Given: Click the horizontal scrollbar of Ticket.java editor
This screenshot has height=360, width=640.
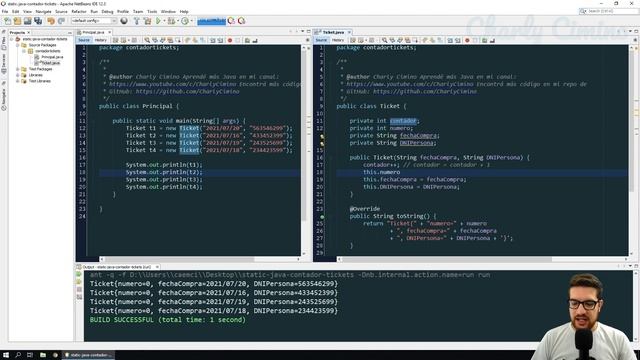Looking at the screenshot, I should point(482,259).
